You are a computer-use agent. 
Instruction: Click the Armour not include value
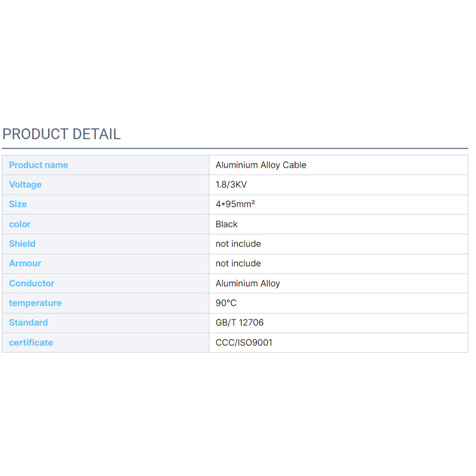pyautogui.click(x=238, y=263)
